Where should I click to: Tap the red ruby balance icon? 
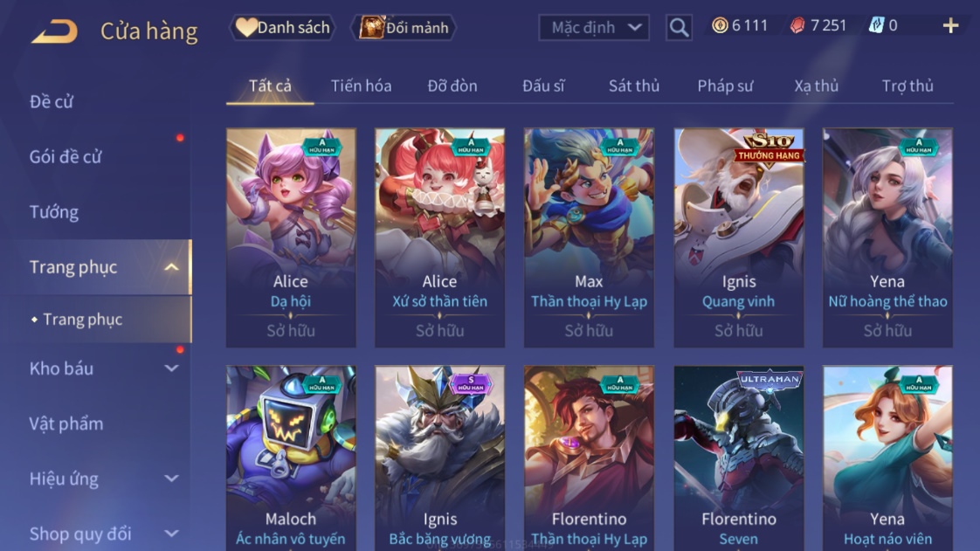click(797, 25)
